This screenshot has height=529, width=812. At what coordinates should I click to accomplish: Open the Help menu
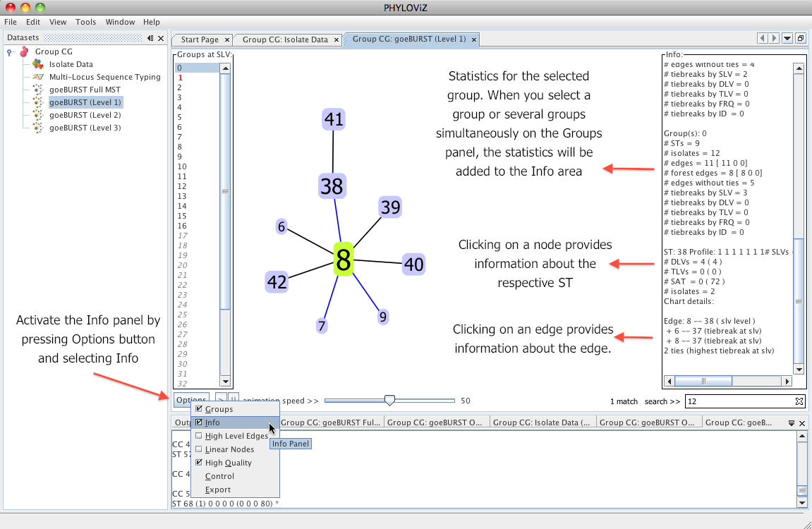tap(151, 22)
